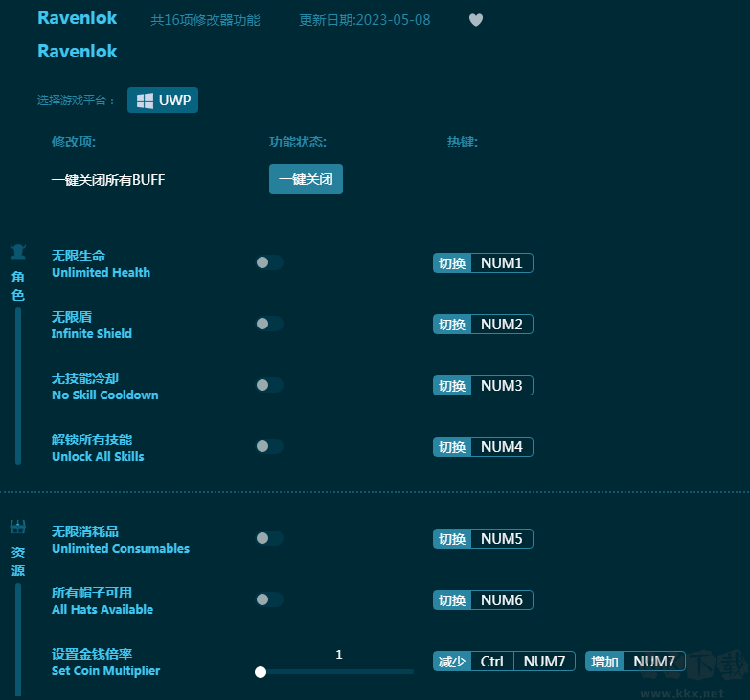
Task: Click the heart favorite icon
Action: tap(476, 20)
